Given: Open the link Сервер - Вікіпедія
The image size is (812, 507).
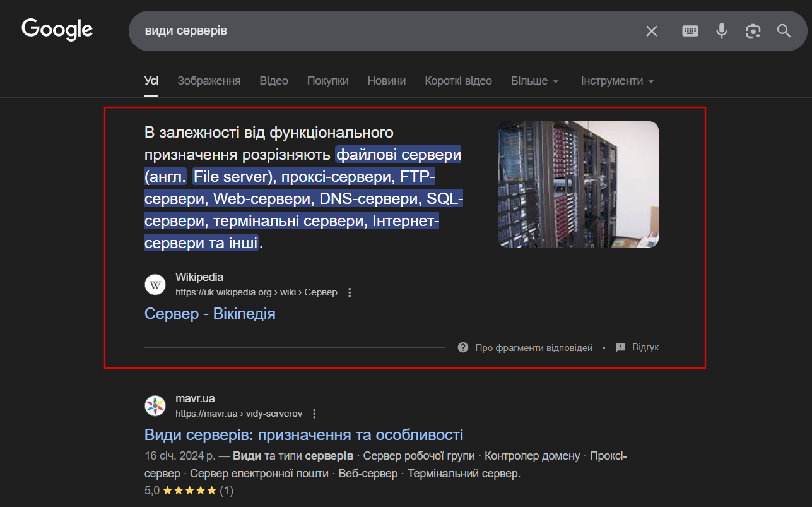Looking at the screenshot, I should (209, 313).
